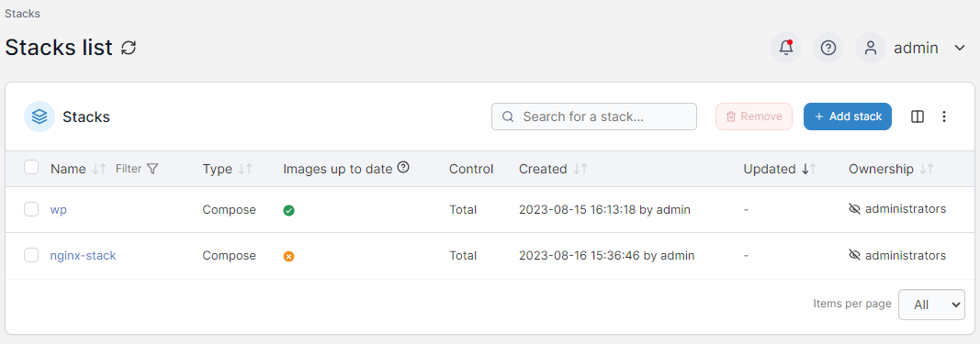Click the Images up to date info icon
980x344 pixels.
[x=404, y=167]
